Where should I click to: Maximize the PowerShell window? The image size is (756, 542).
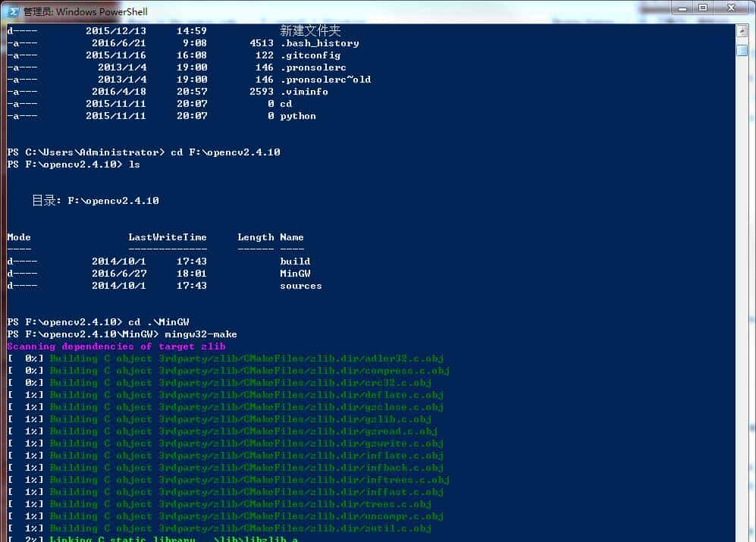point(702,9)
